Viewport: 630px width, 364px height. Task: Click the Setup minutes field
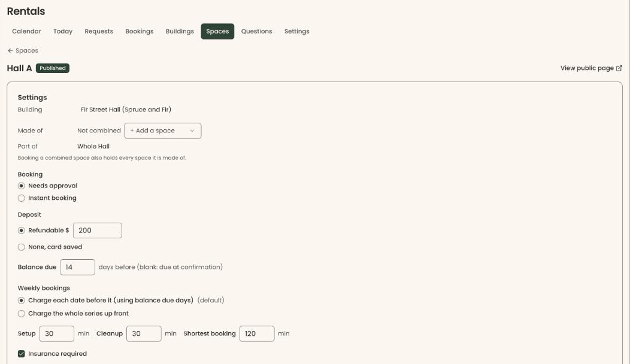pos(57,334)
